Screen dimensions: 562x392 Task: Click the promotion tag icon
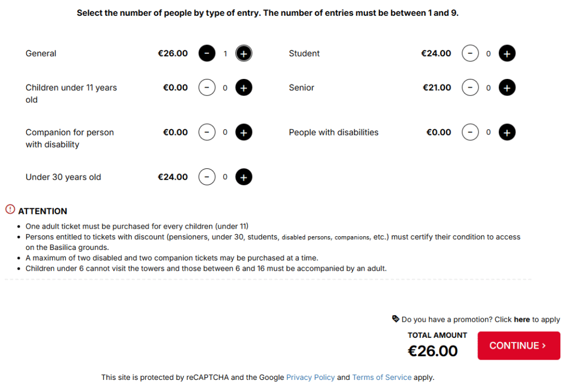point(396,319)
